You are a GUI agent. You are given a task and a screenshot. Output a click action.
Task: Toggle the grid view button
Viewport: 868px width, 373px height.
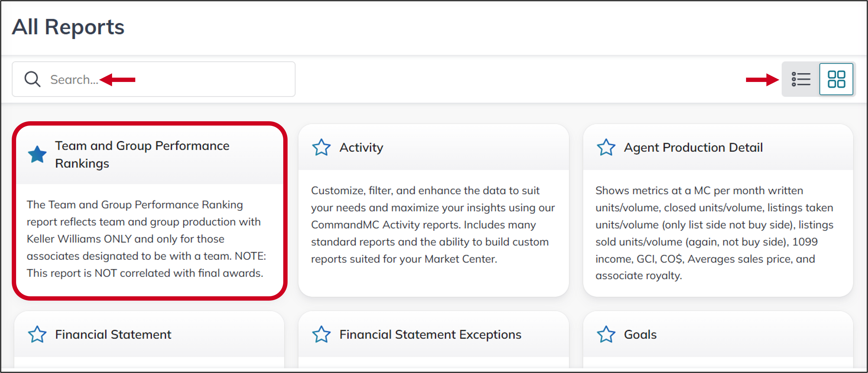coord(837,79)
